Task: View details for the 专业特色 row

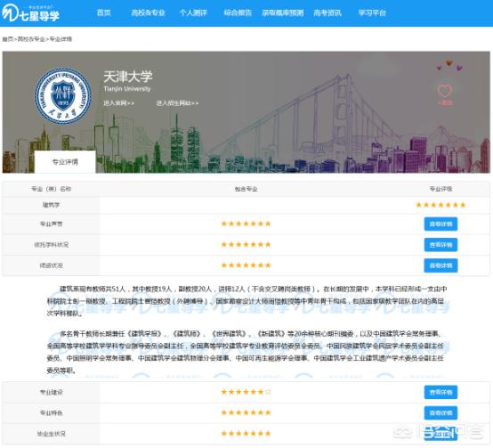Action: [x=440, y=412]
